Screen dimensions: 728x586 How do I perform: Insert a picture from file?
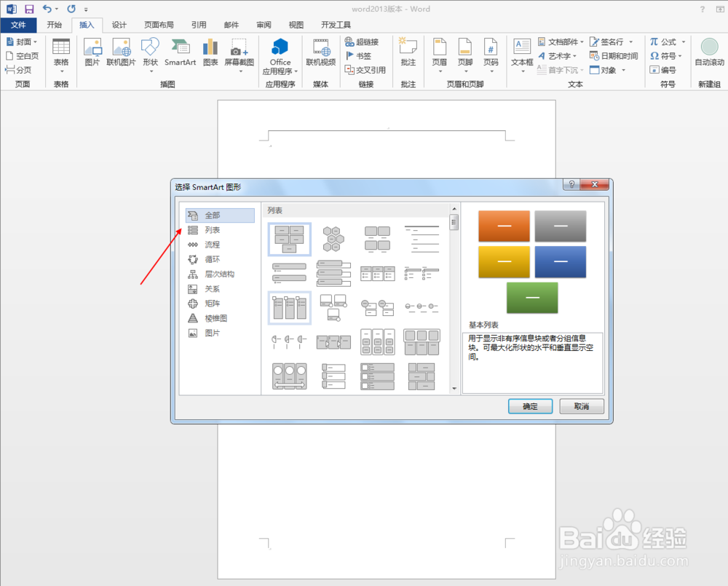[92, 52]
